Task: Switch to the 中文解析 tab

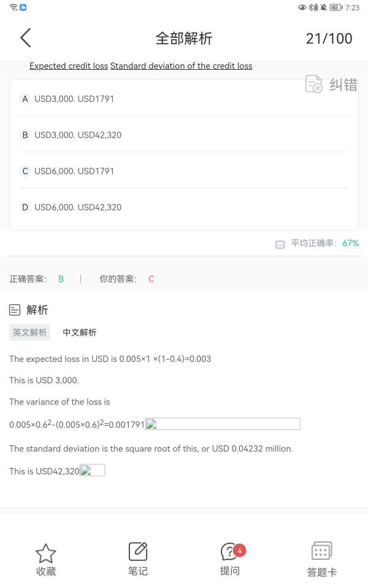Action: [x=80, y=333]
